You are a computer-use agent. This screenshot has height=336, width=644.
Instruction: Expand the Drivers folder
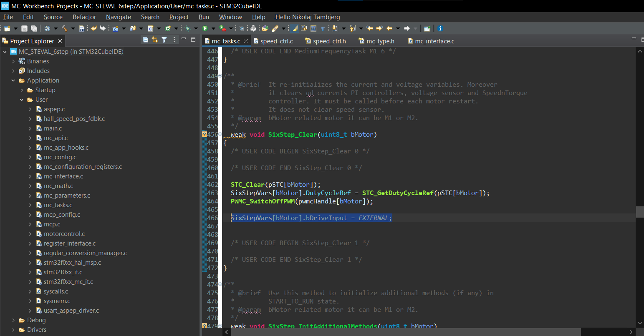(x=13, y=330)
